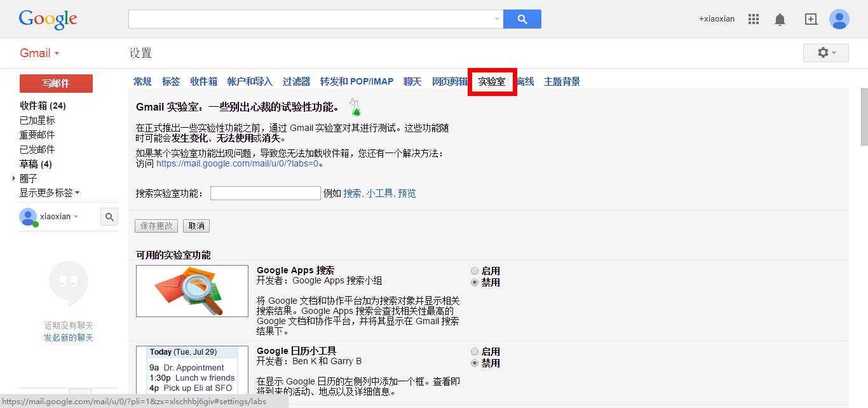Open the 帐户和导入 settings tab
The width and height of the screenshot is (868, 408).
coord(250,81)
